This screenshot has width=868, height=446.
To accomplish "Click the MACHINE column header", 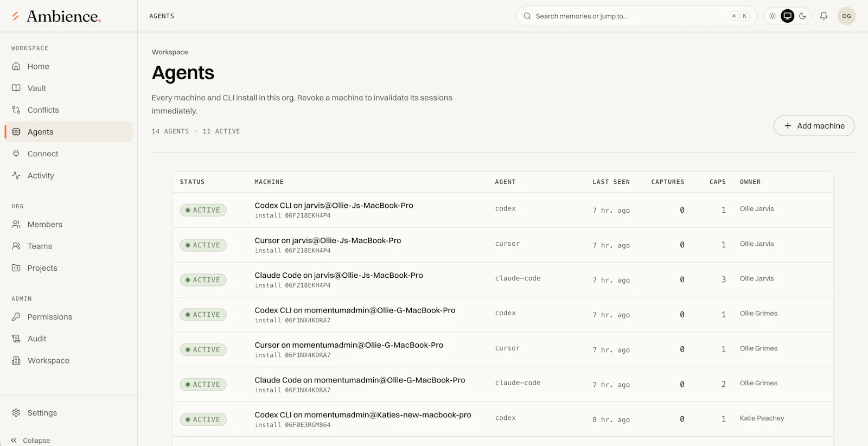I will [269, 182].
